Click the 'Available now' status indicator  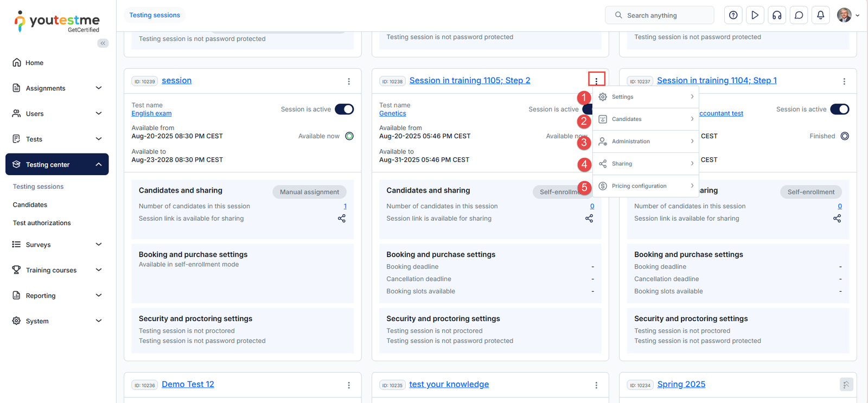click(x=349, y=136)
